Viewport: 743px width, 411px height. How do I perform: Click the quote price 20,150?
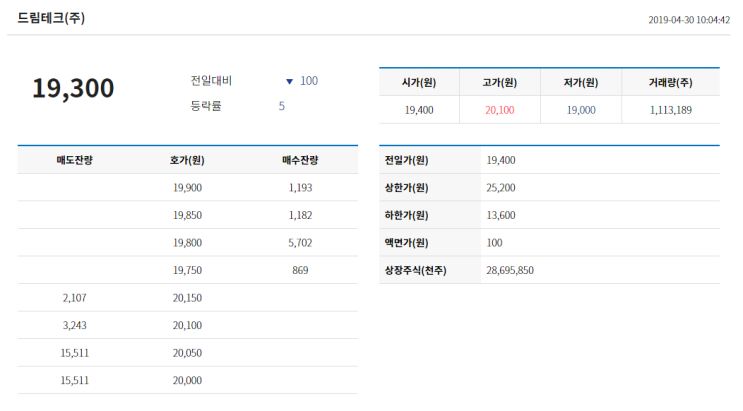pos(187,298)
